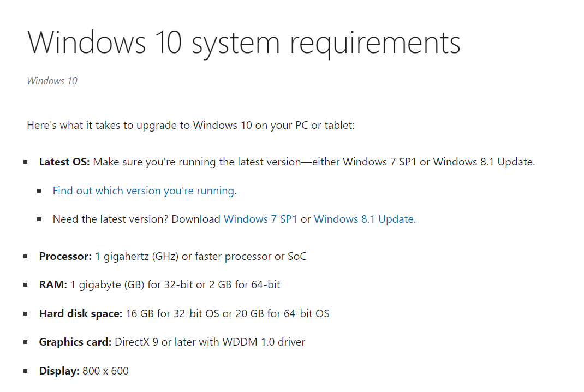Image resolution: width=584 pixels, height=392 pixels.
Task: Click the bold 'RAM:' label
Action: coord(53,284)
